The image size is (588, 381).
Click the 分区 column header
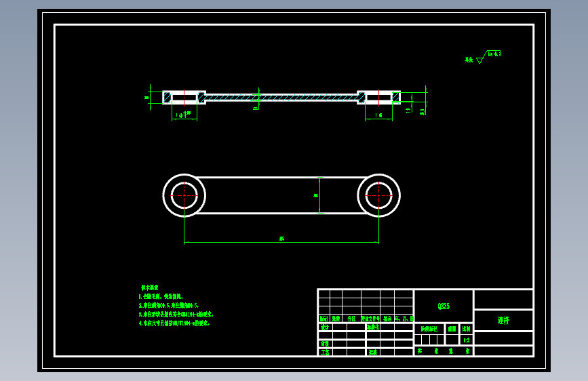click(351, 319)
